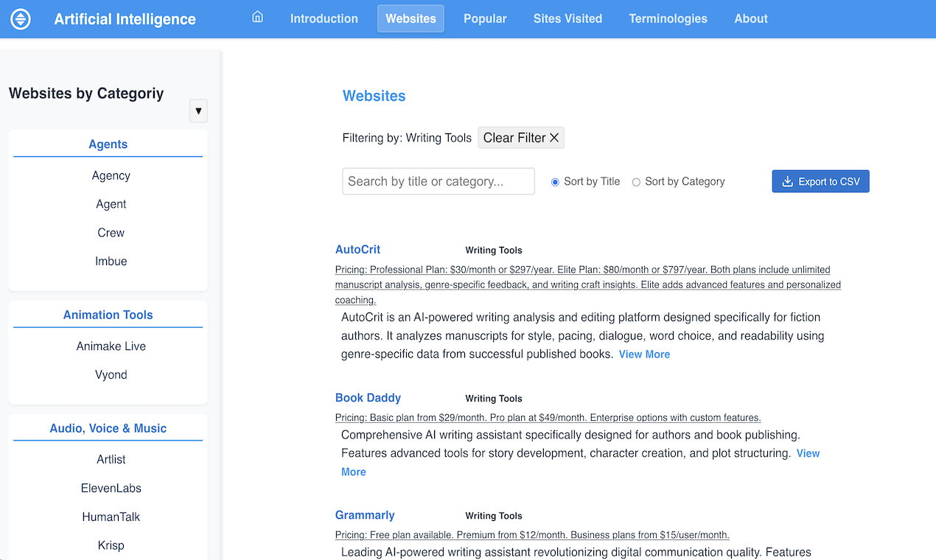Click Writing Tools tag beside Book Daddy

(x=494, y=399)
